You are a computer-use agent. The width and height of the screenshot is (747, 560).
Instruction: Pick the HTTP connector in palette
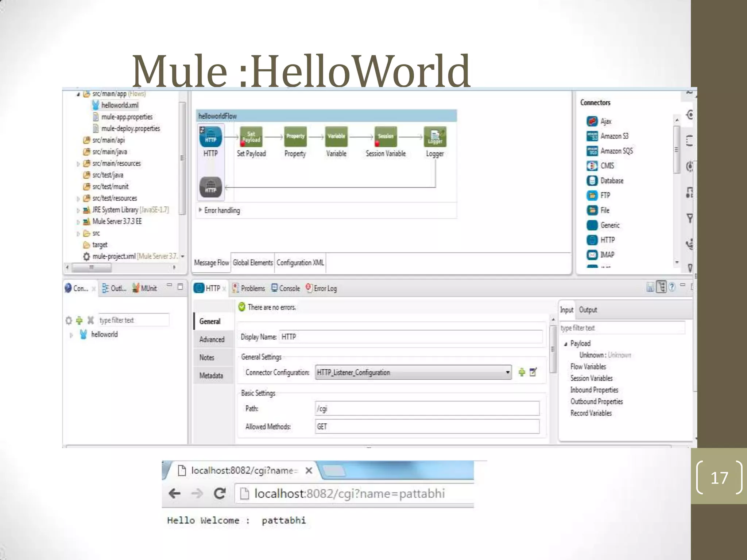pyautogui.click(x=601, y=240)
